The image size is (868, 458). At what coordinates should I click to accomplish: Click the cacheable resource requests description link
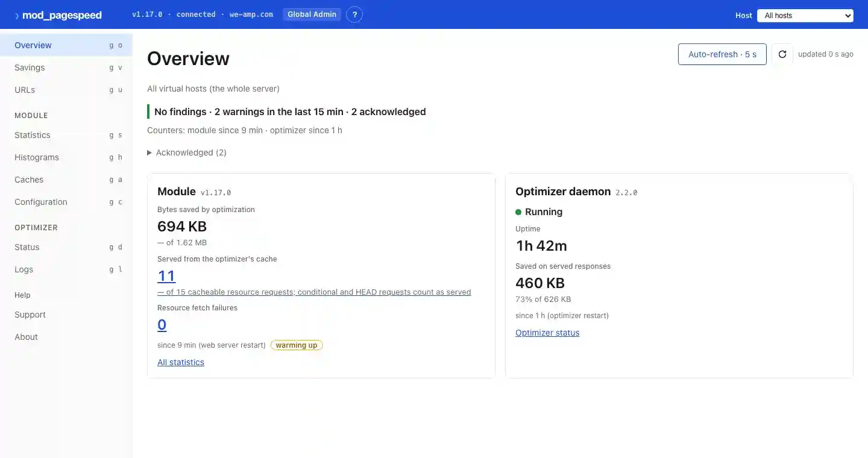[x=314, y=292]
